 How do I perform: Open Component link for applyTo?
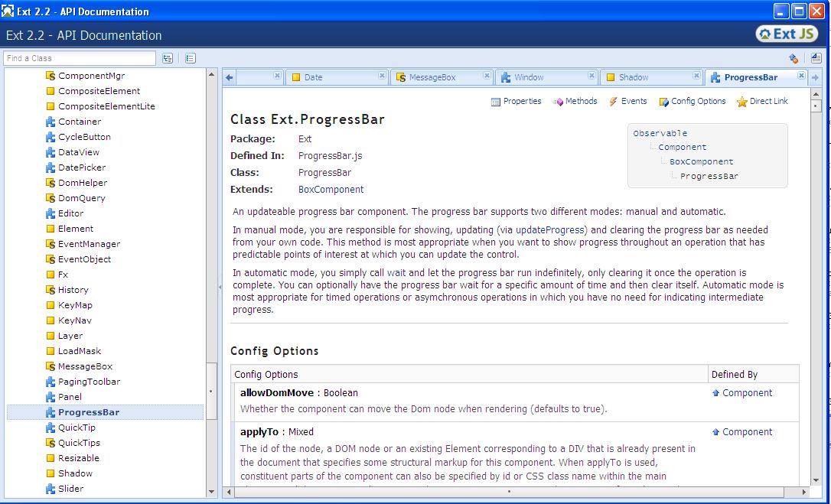coord(748,432)
